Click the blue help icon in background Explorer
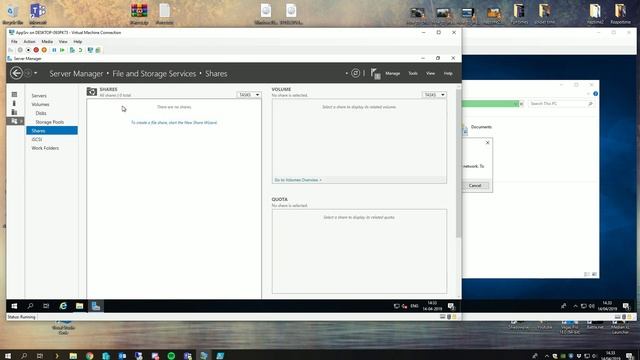The image size is (640, 360). click(596, 94)
